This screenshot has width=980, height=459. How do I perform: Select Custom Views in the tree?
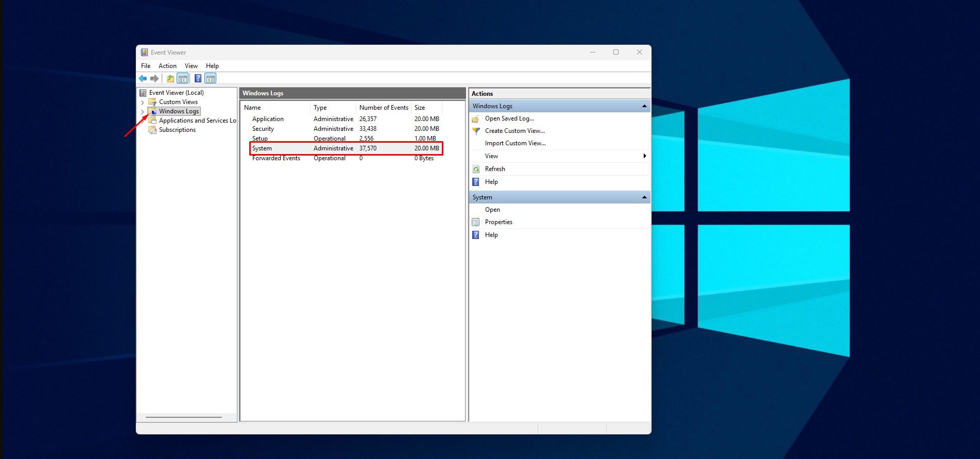[x=178, y=102]
